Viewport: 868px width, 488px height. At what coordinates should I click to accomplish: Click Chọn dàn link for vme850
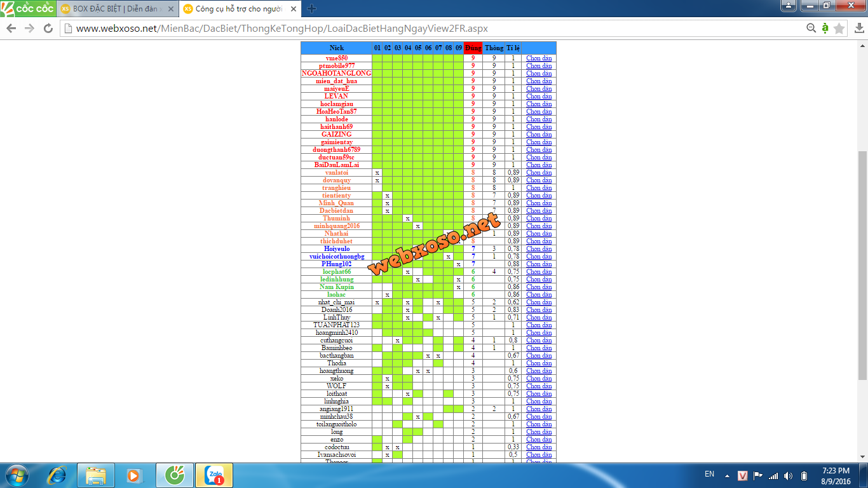(x=539, y=58)
